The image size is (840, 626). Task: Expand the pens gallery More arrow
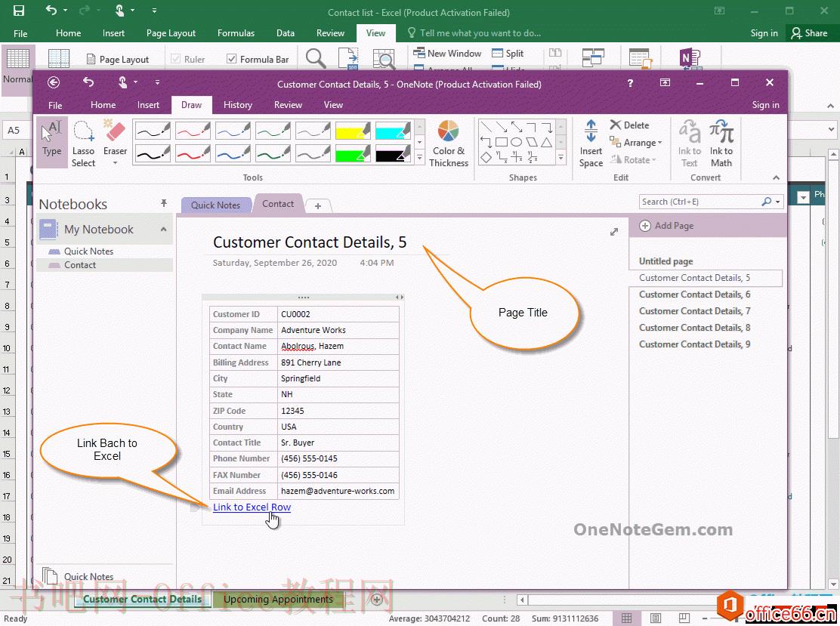(420, 159)
